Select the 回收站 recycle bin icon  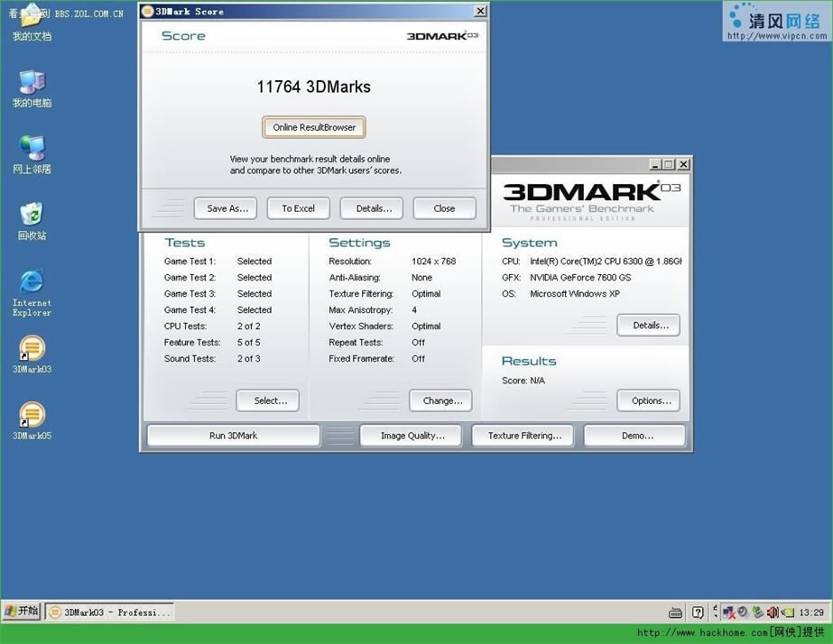32,221
